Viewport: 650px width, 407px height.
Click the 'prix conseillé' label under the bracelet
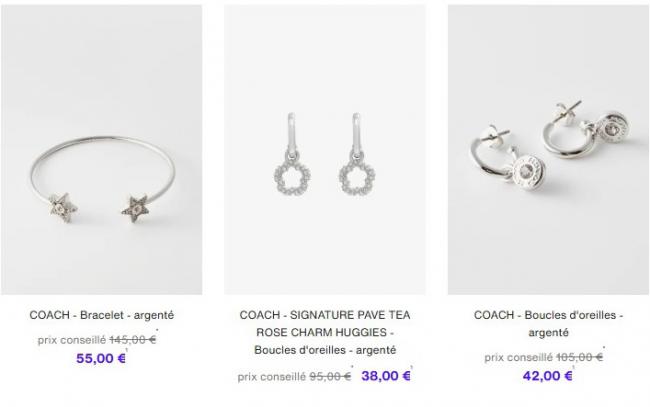(72, 340)
